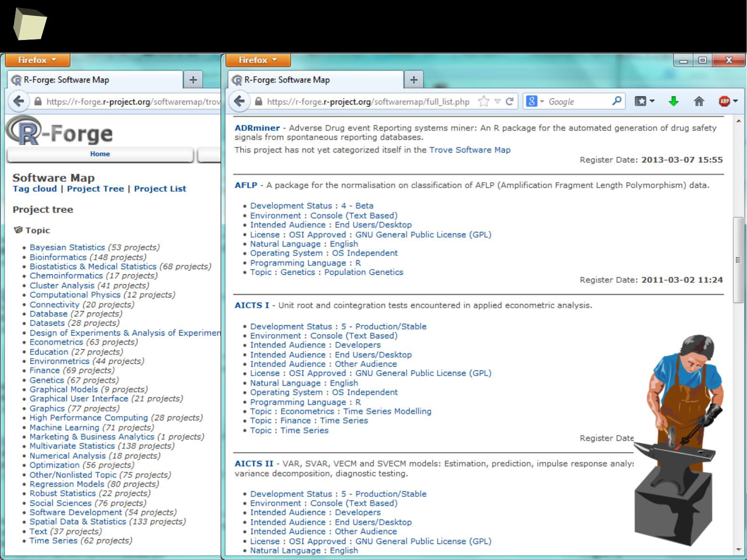Go to the Home page icon
This screenshot has height=560, width=747.
click(699, 101)
